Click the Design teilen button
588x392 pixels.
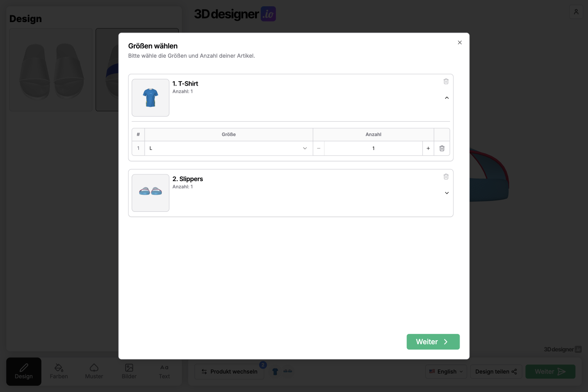[496, 372]
